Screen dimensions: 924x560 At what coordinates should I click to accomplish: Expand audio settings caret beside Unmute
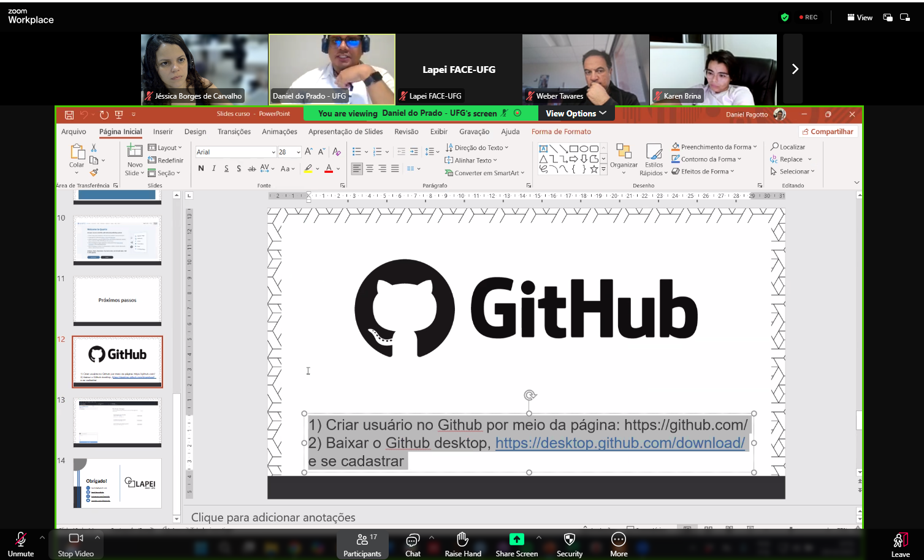[42, 537]
